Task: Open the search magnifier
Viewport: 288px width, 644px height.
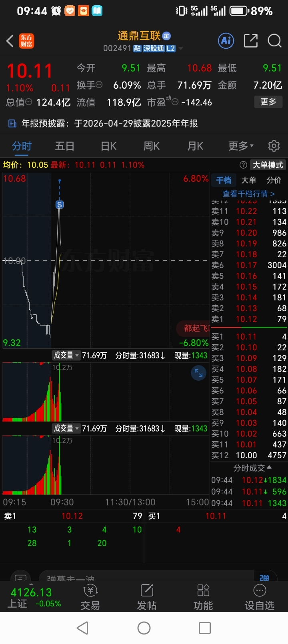Action: 274,41
